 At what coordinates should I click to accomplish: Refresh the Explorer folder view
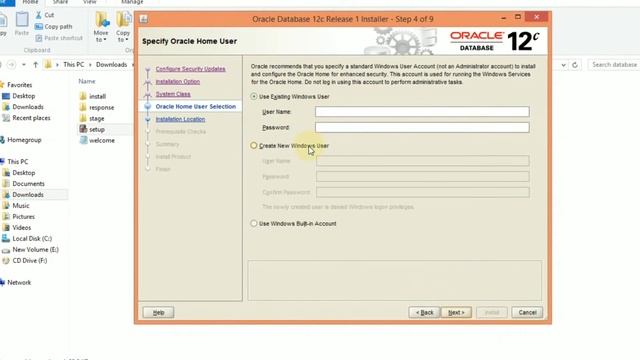click(575, 64)
